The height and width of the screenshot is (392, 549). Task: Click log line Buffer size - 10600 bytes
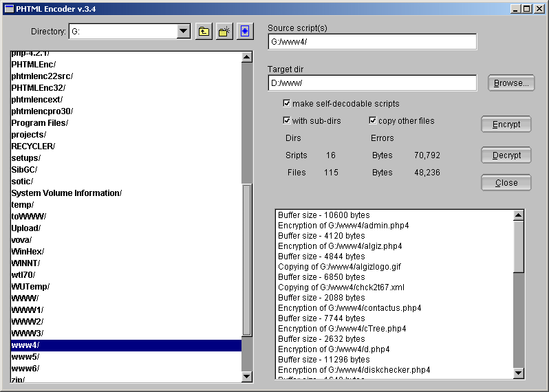point(324,215)
